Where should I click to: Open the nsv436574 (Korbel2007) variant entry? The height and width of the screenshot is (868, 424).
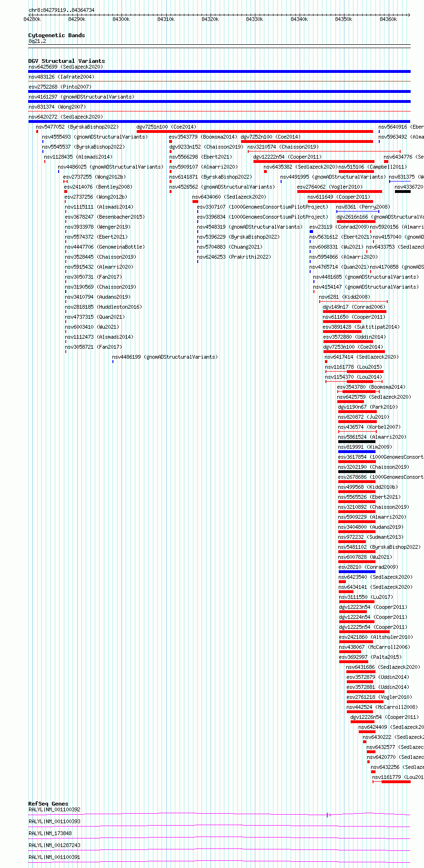click(369, 427)
